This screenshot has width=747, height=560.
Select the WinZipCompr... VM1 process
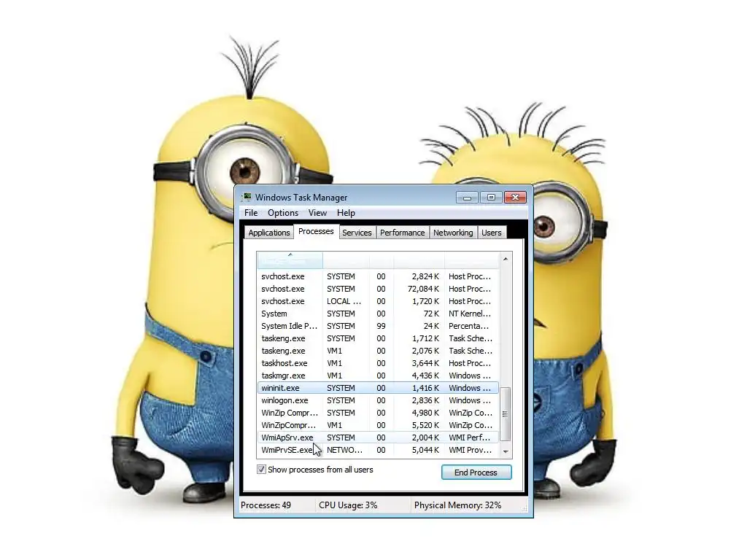click(378, 425)
